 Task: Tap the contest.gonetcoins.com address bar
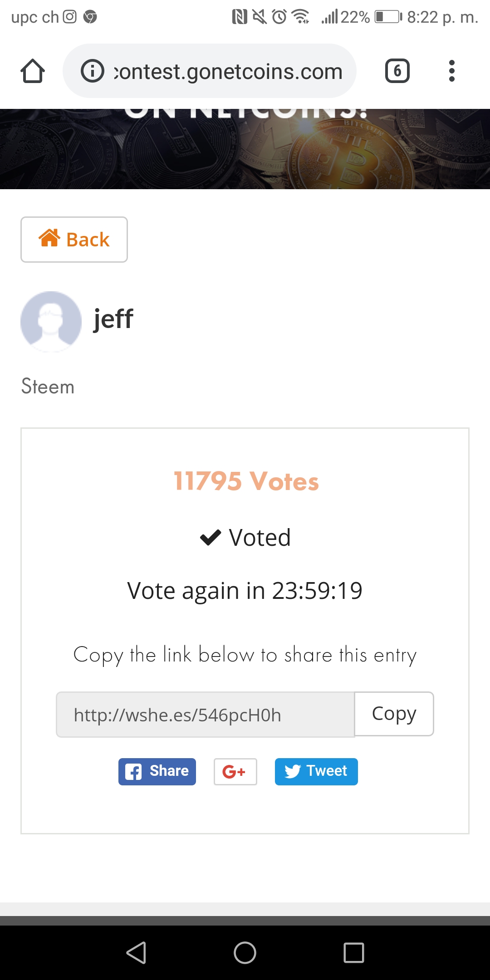tap(228, 71)
